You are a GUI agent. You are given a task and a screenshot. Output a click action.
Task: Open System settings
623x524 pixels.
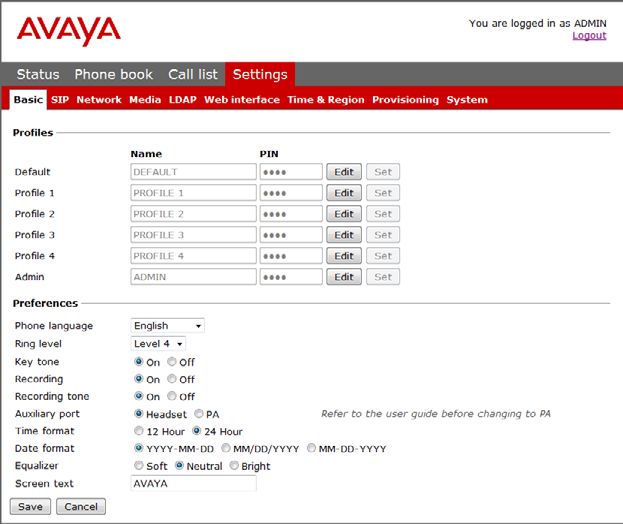(x=467, y=99)
